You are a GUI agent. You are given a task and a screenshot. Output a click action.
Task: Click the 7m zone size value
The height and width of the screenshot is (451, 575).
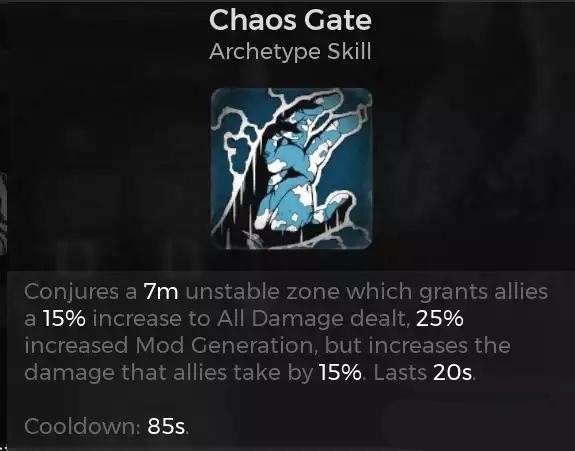pyautogui.click(x=161, y=292)
